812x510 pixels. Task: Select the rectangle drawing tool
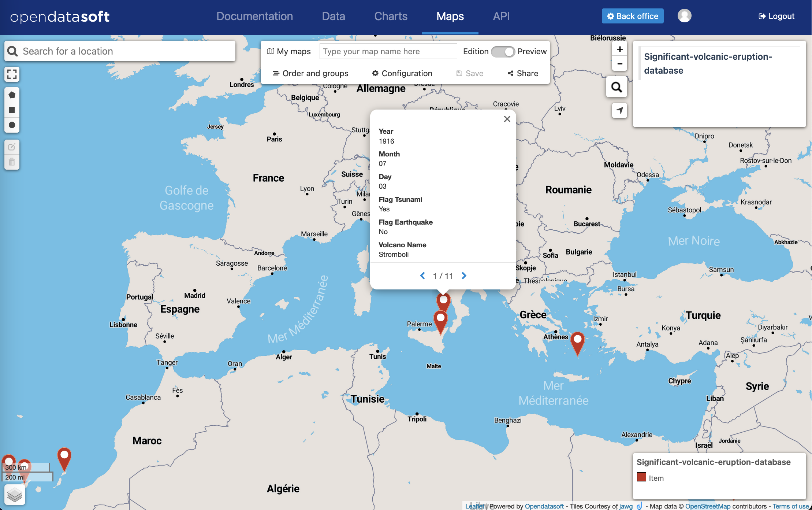[x=12, y=110]
